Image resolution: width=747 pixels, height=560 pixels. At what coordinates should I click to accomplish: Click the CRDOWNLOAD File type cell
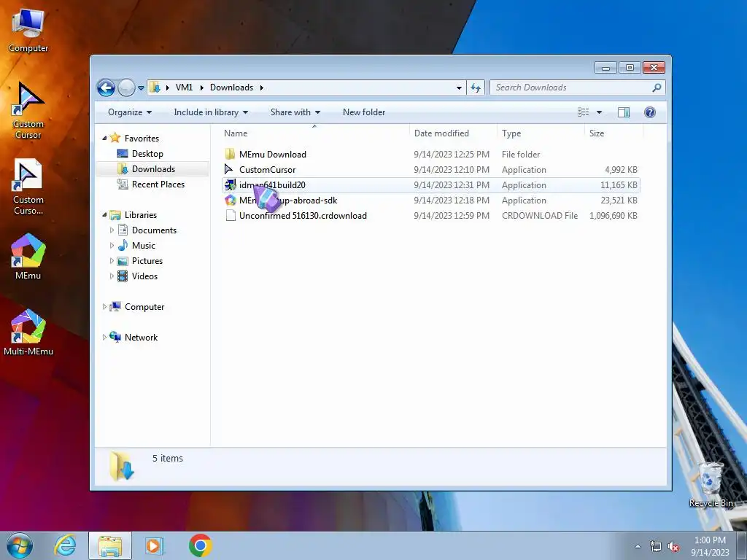[539, 216]
